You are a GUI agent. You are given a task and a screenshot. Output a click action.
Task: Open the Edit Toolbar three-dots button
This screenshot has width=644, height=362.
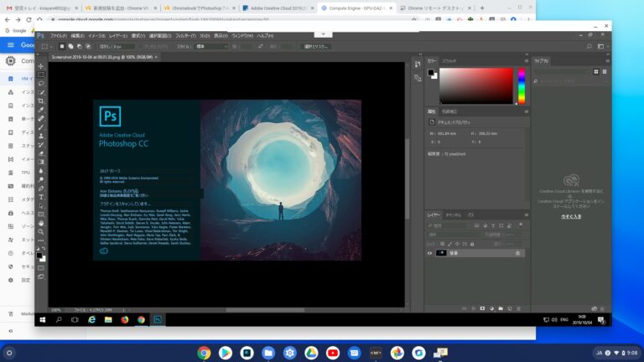(40, 240)
